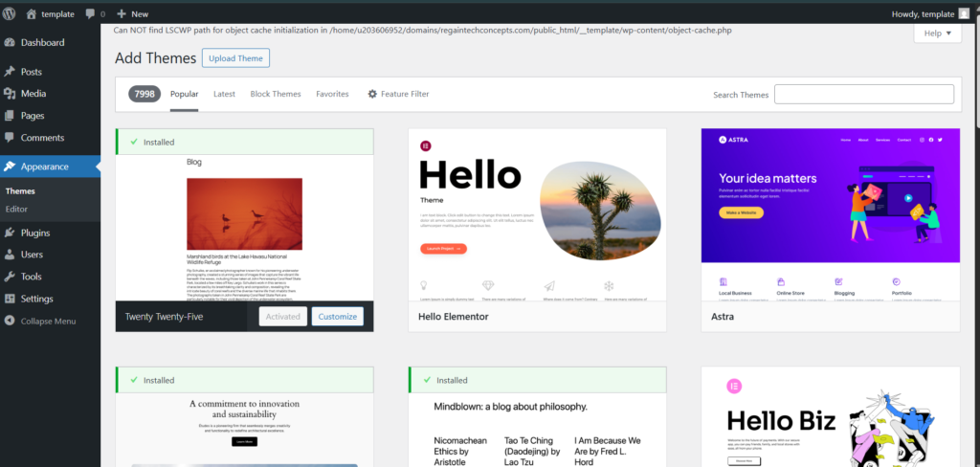Image resolution: width=980 pixels, height=467 pixels.
Task: Click the Hello Elementor theme name
Action: (x=453, y=317)
